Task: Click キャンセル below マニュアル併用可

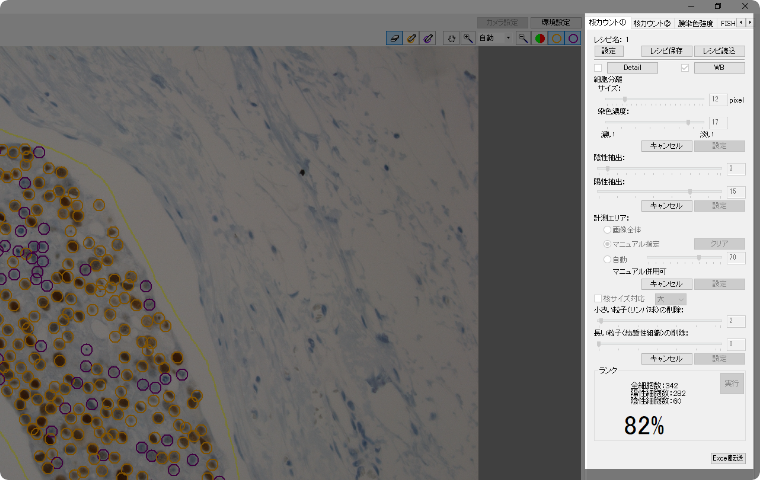Action: pos(666,284)
